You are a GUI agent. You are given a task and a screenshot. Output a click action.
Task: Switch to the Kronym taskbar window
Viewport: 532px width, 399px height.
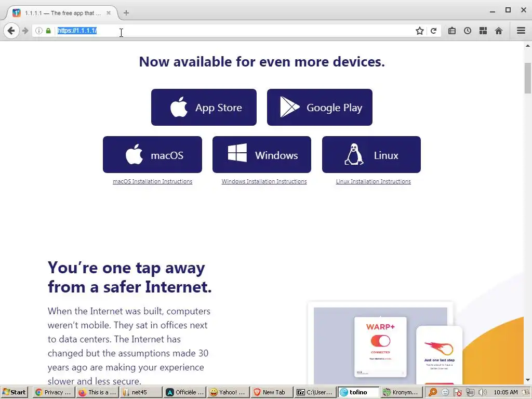(402, 392)
